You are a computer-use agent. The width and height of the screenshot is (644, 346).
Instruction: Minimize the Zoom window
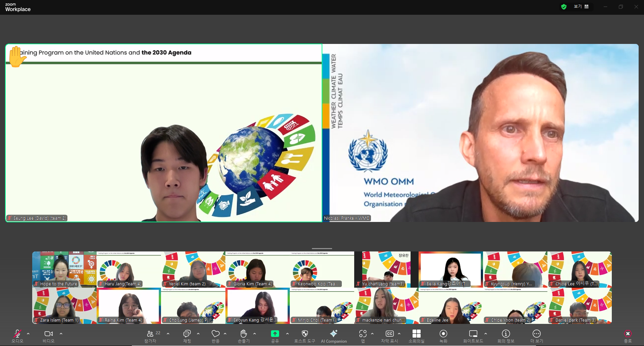point(605,7)
